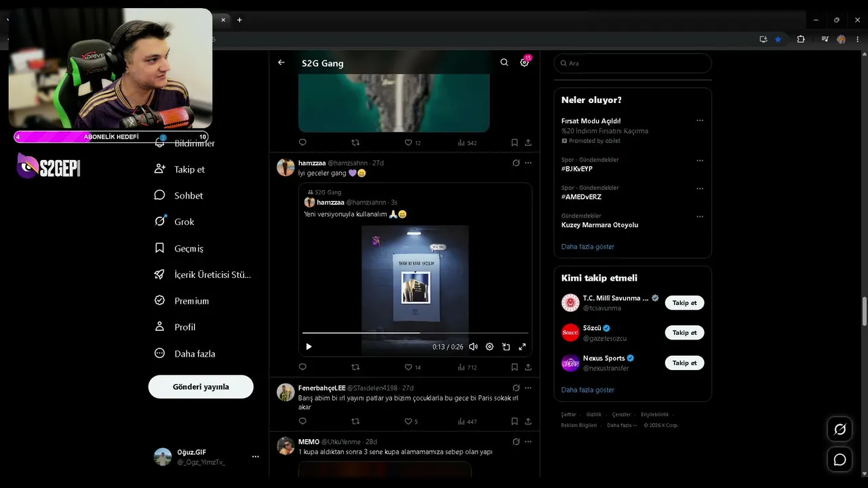Viewport: 868px width, 488px height.
Task: Reply to FenerbahçeLEE's post
Action: click(302, 422)
